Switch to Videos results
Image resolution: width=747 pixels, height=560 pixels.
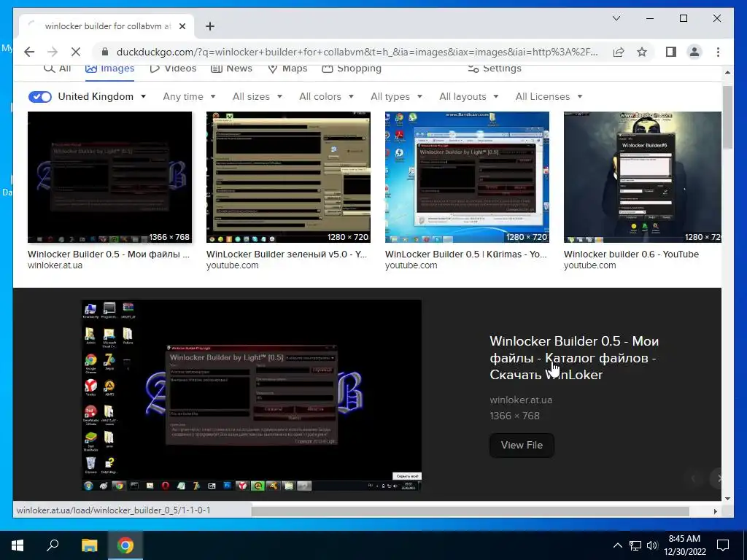pyautogui.click(x=172, y=68)
